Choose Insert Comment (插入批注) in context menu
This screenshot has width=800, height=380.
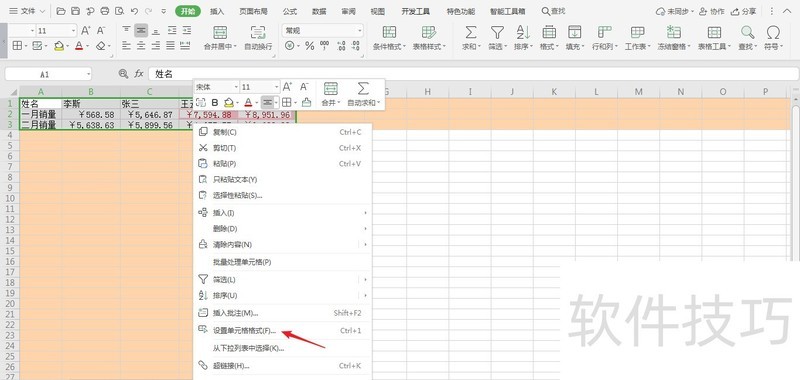click(x=283, y=313)
